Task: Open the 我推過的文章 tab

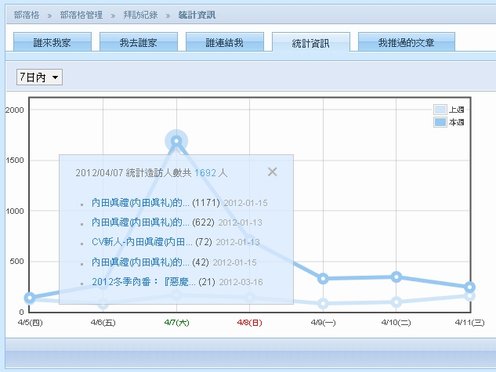Action: [406, 42]
